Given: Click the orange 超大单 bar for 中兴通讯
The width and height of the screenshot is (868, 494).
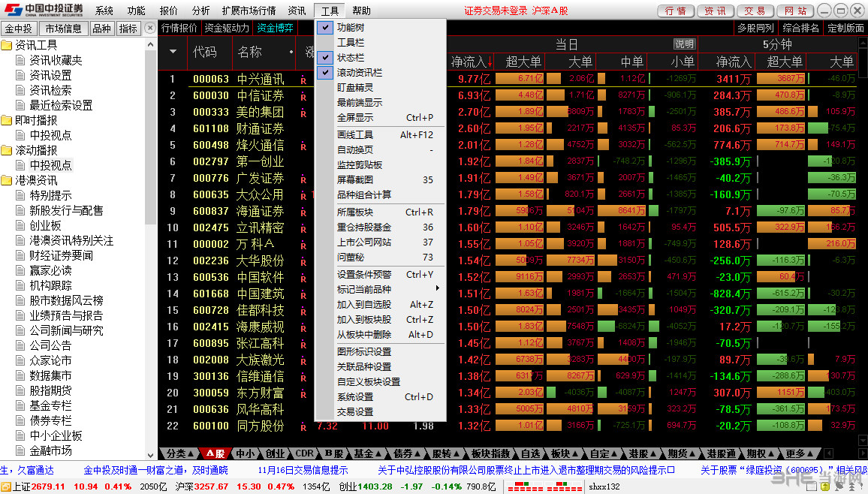Looking at the screenshot, I should pyautogui.click(x=520, y=79).
